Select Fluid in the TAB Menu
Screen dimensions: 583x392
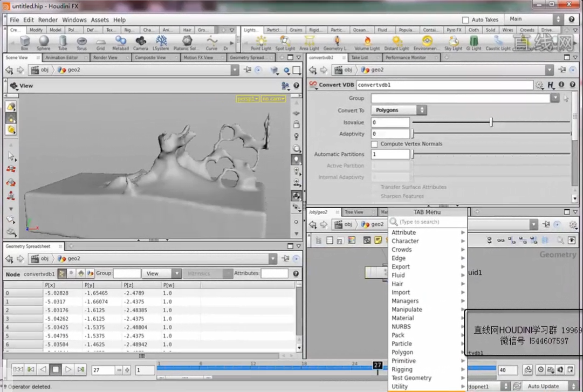pos(428,276)
